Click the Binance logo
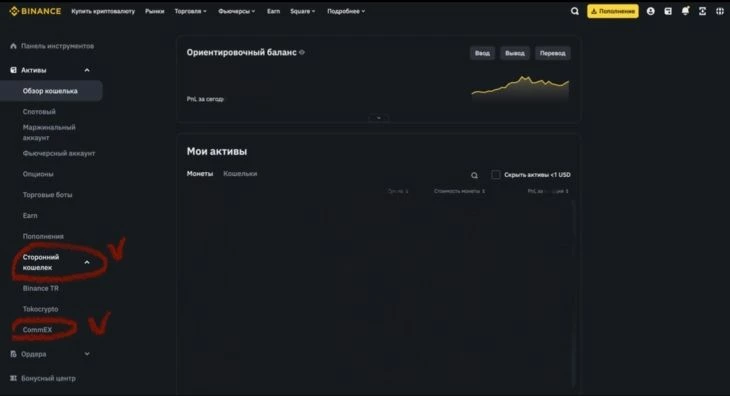The width and height of the screenshot is (730, 396). coord(35,11)
